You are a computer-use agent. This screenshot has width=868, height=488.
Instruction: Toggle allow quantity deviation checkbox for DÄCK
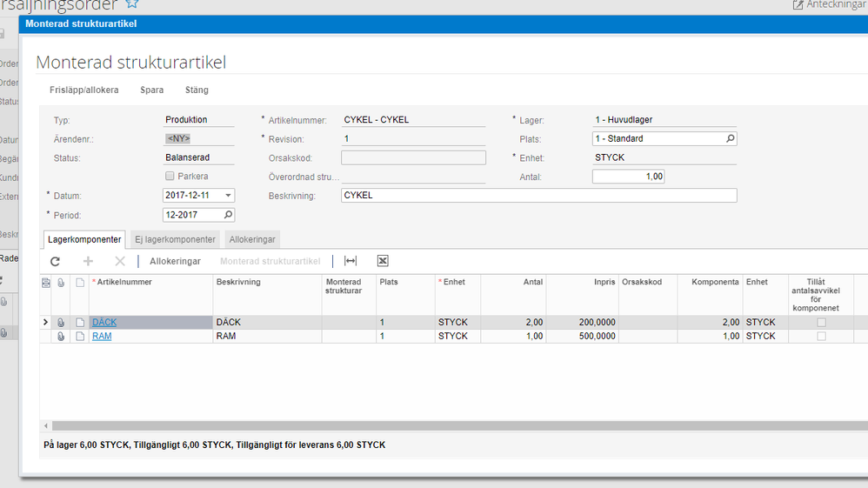(x=821, y=323)
